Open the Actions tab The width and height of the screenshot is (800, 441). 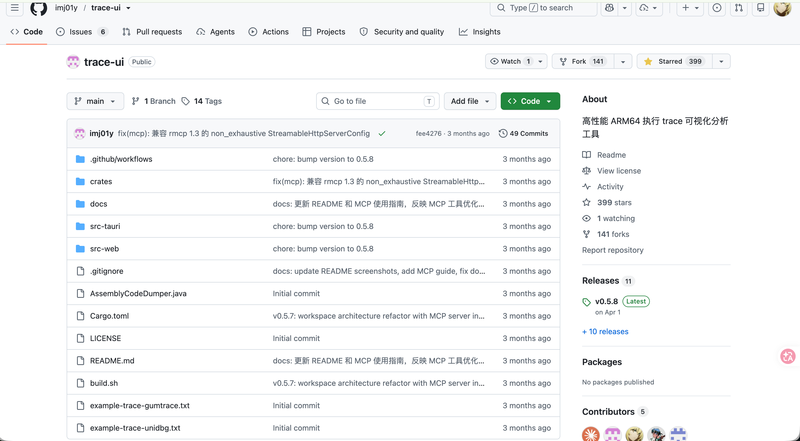tap(268, 32)
